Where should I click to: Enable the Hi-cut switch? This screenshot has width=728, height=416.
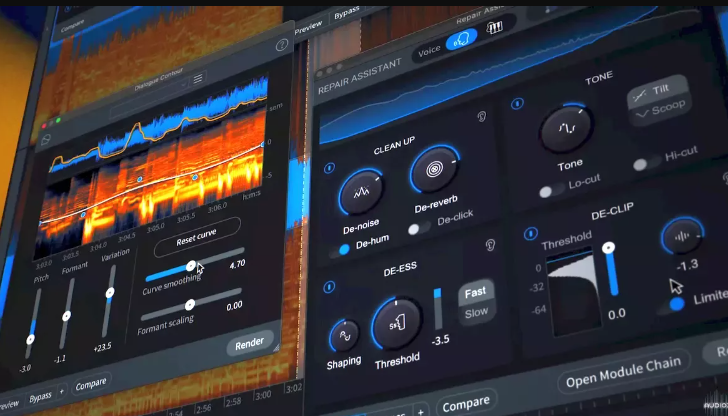[x=647, y=163]
